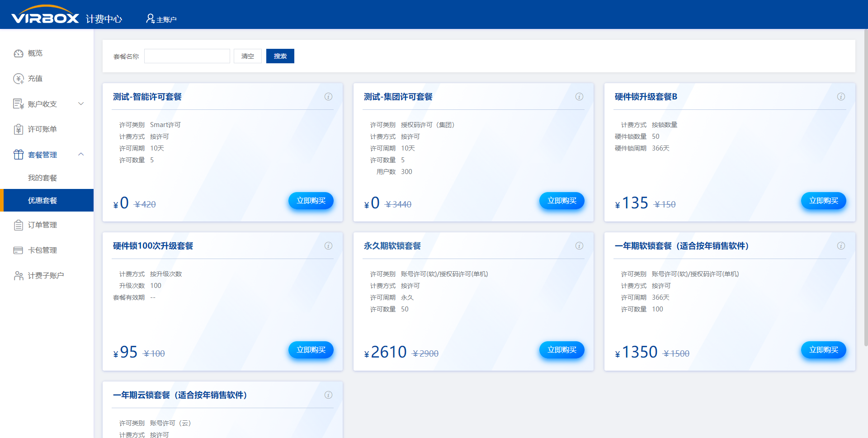Click info icon on 测试-集团许可套餐 card
This screenshot has width=868, height=438.
pos(580,97)
